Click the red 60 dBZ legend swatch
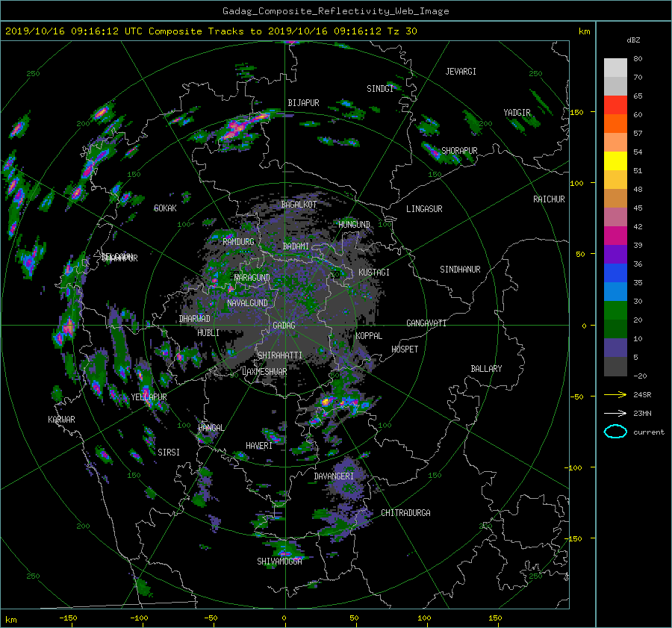The width and height of the screenshot is (672, 628). 615,105
